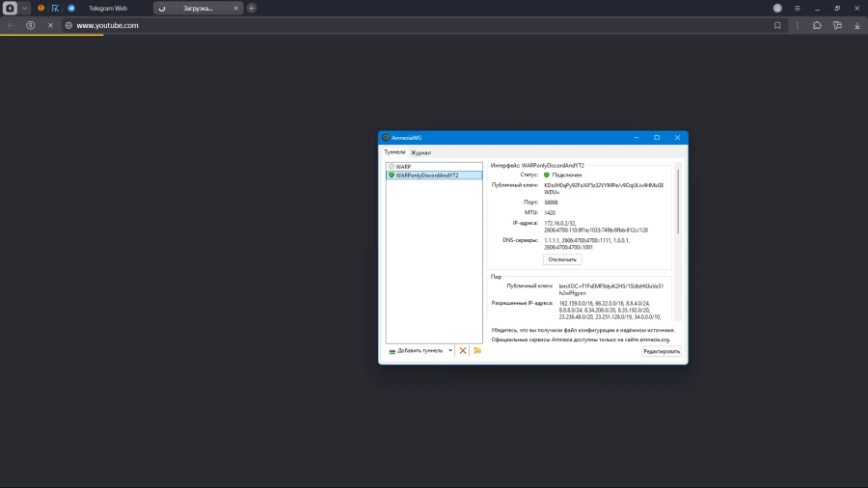The width and height of the screenshot is (868, 488).
Task: Switch to the Telegram Web browser tab
Action: point(108,8)
